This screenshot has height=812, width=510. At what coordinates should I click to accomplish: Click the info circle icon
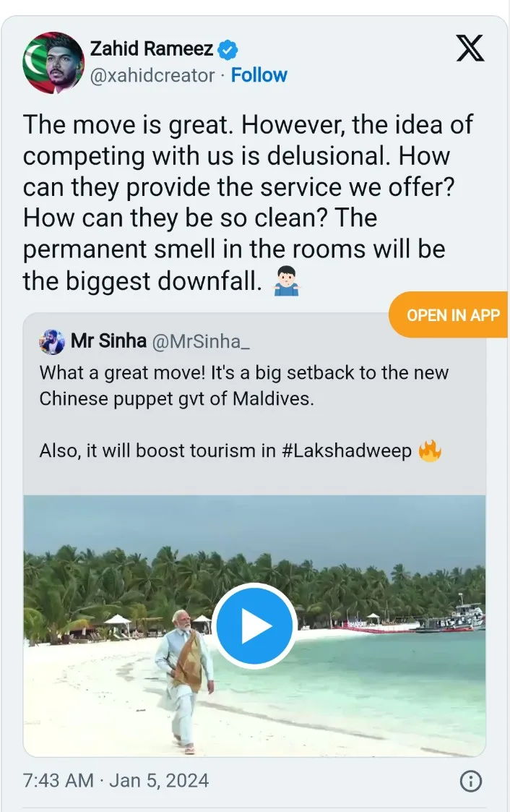(471, 781)
